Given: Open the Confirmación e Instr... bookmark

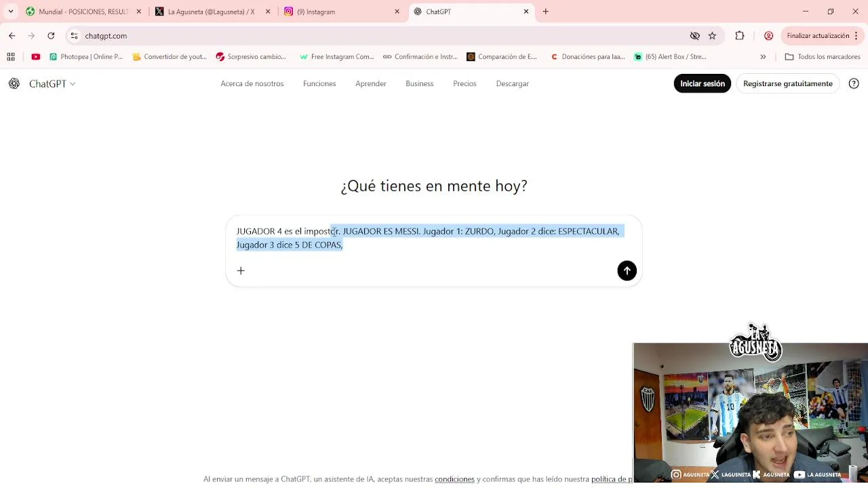Looking at the screenshot, I should (x=420, y=57).
